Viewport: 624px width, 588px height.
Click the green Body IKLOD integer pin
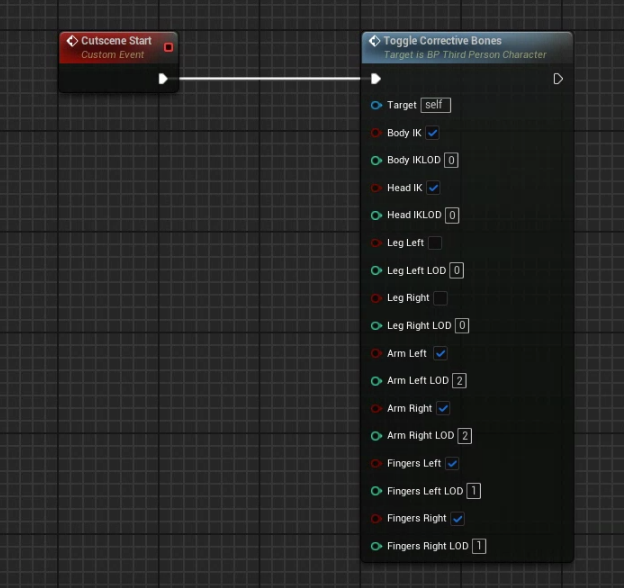pos(376,160)
